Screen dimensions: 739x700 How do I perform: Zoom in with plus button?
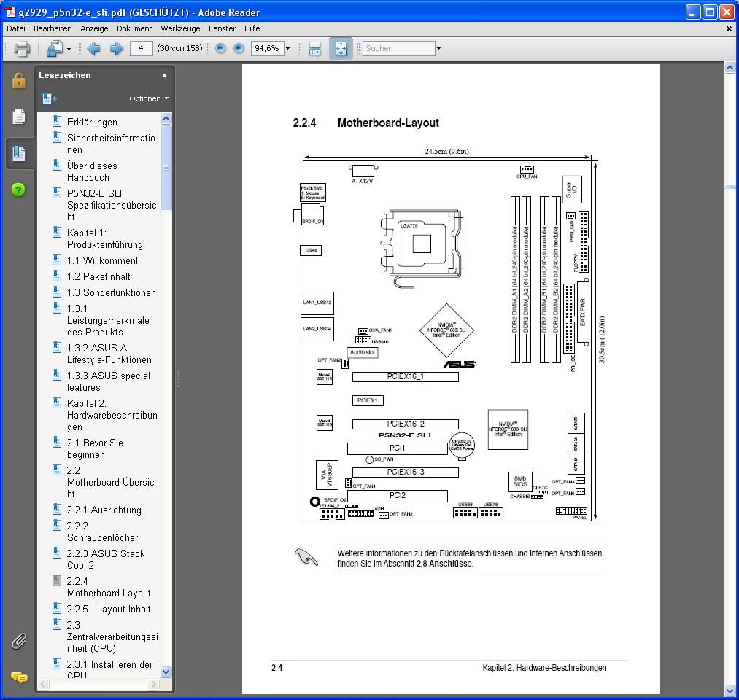(x=239, y=49)
